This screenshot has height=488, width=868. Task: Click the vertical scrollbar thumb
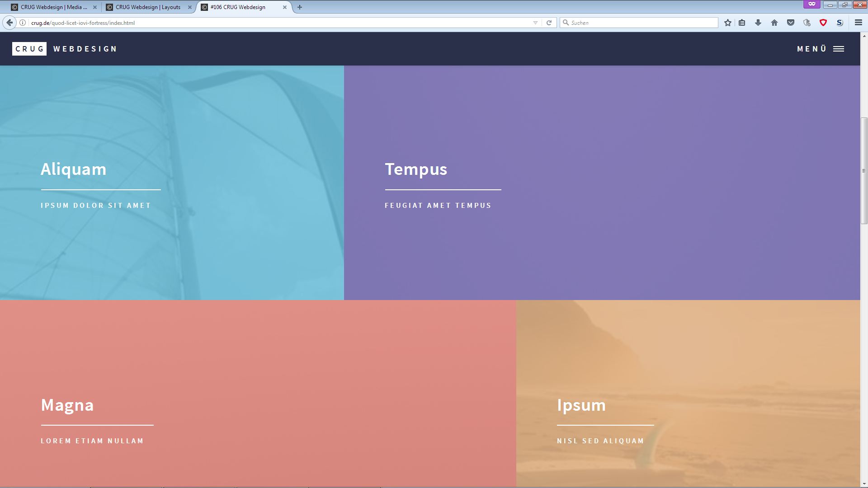(x=864, y=171)
